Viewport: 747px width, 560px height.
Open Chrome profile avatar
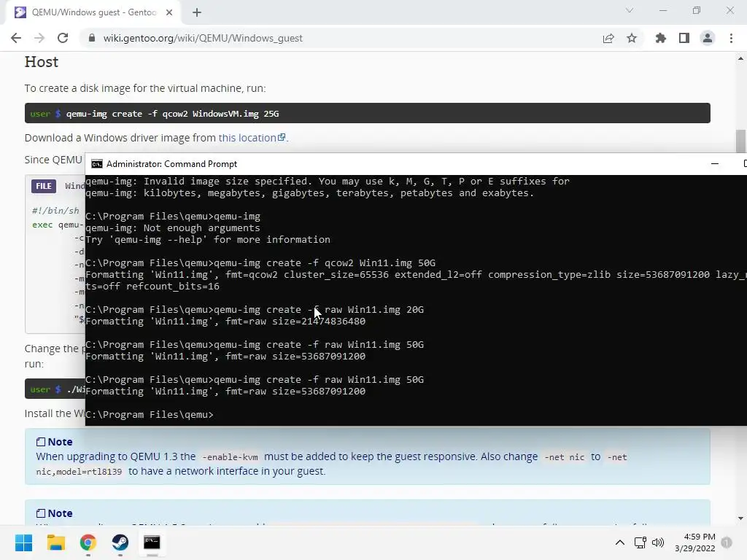tap(708, 38)
